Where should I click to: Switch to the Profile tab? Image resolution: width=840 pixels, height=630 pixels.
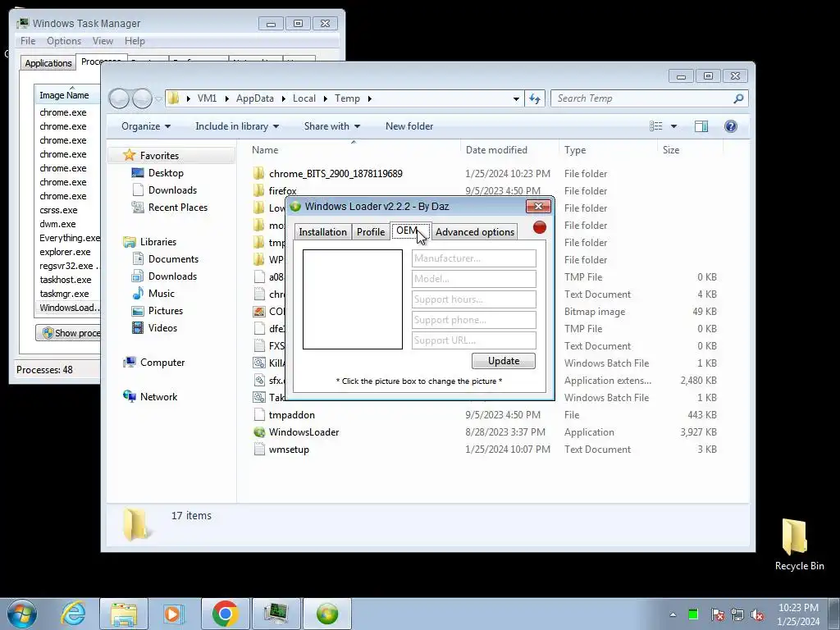click(x=370, y=232)
